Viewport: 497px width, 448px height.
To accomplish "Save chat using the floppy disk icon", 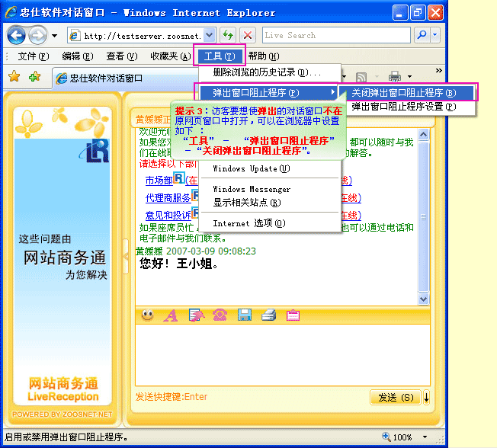I will [x=245, y=315].
